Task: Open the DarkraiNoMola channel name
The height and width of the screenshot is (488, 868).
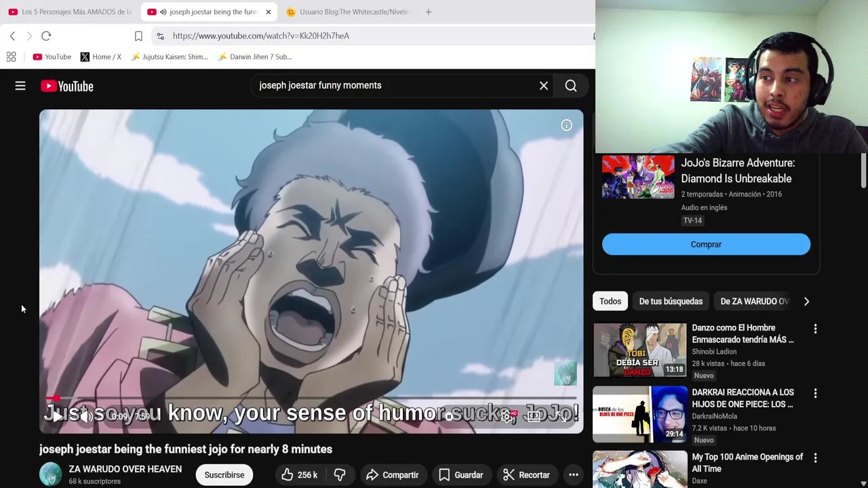Action: point(714,416)
